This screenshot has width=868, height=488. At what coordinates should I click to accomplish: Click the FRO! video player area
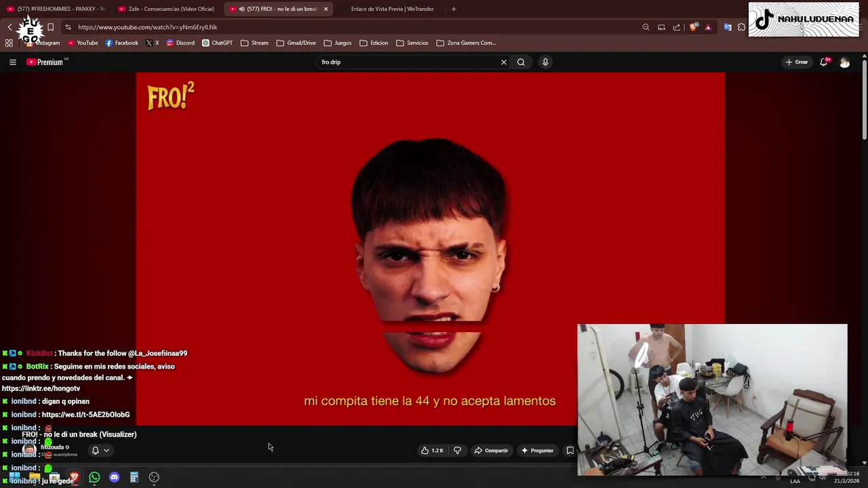[430, 249]
